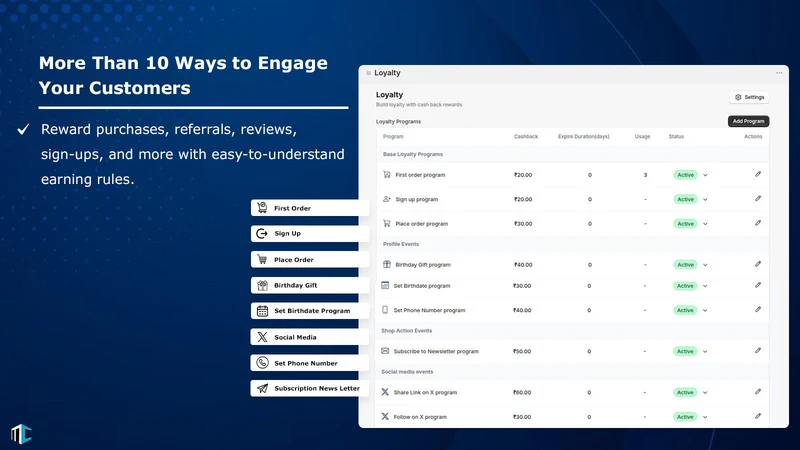Click the Usage column header
This screenshot has height=450, width=800.
click(642, 137)
